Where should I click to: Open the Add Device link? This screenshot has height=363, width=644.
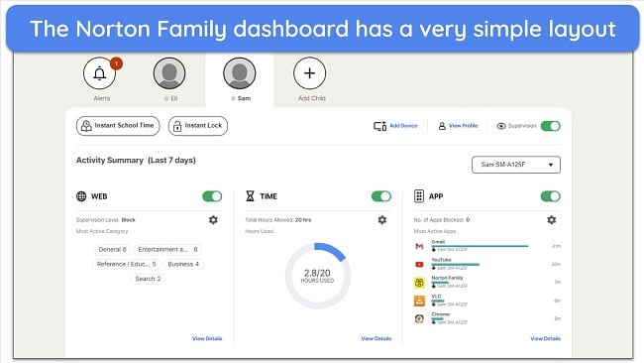[403, 126]
